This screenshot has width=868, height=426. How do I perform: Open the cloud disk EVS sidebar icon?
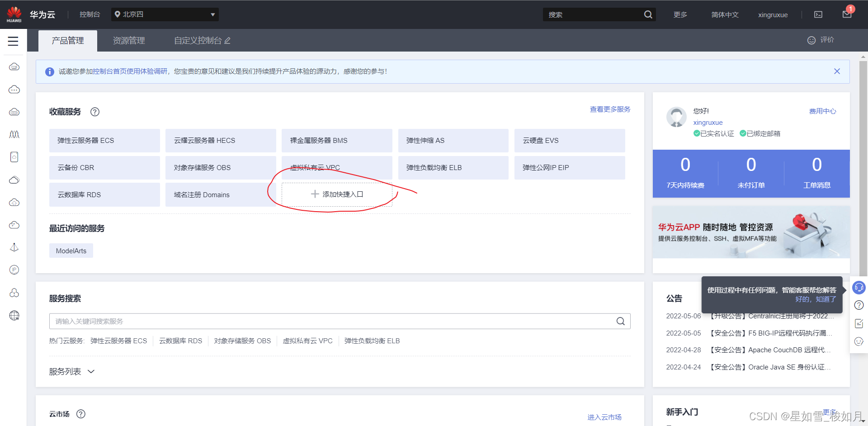click(14, 157)
